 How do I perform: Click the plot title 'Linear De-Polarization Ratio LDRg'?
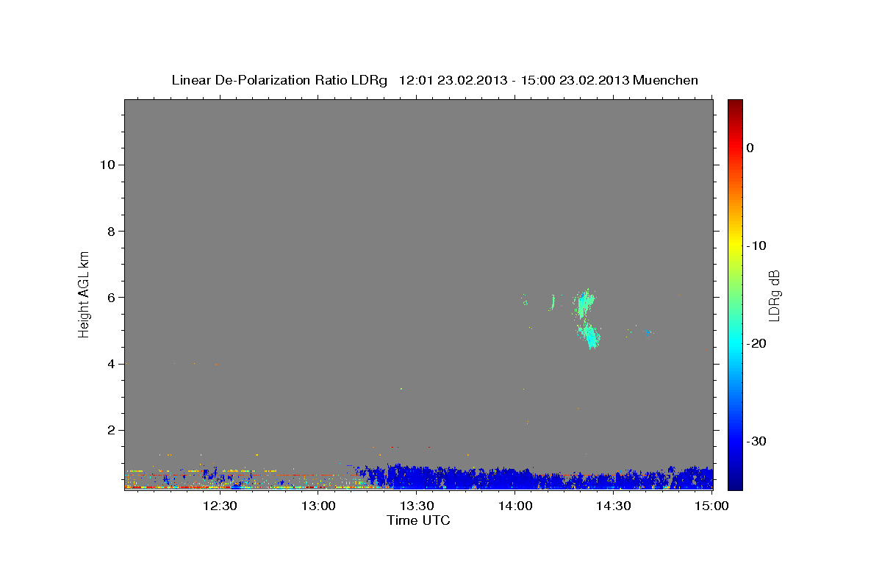point(279,80)
